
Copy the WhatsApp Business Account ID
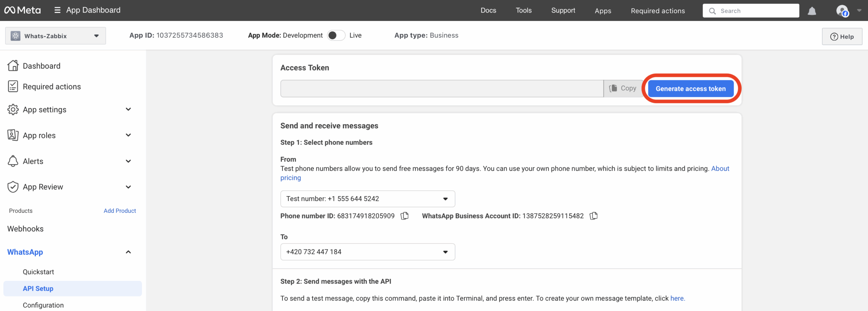pos(593,216)
